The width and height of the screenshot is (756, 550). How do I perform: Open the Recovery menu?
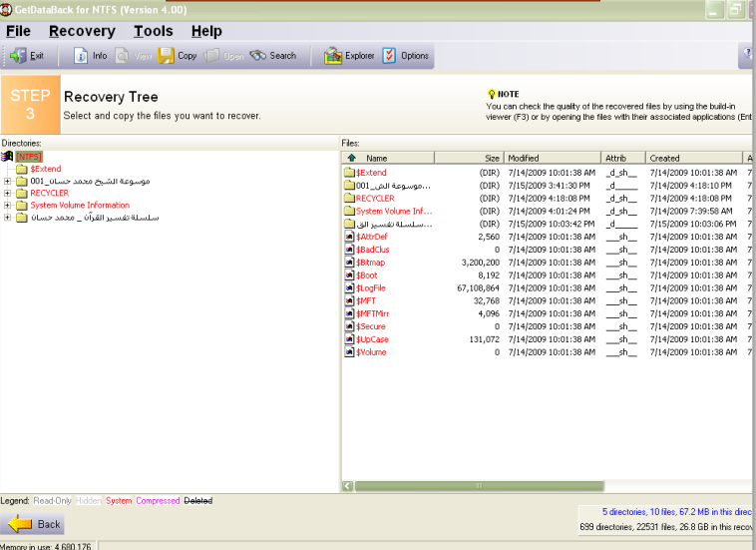click(82, 31)
